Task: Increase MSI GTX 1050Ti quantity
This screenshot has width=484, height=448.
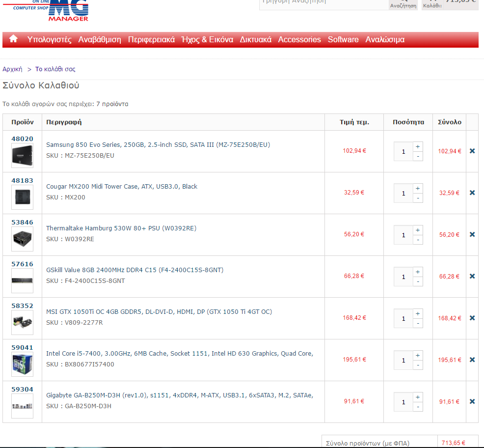Action: pos(418,313)
